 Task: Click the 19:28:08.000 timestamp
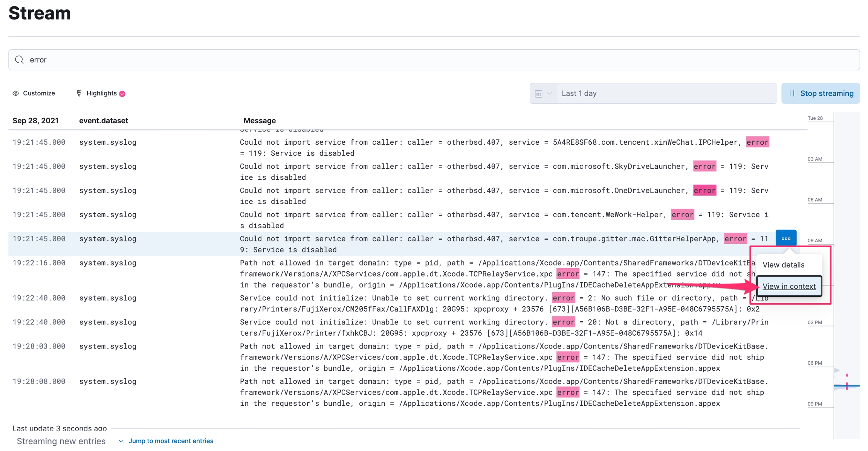[39, 381]
